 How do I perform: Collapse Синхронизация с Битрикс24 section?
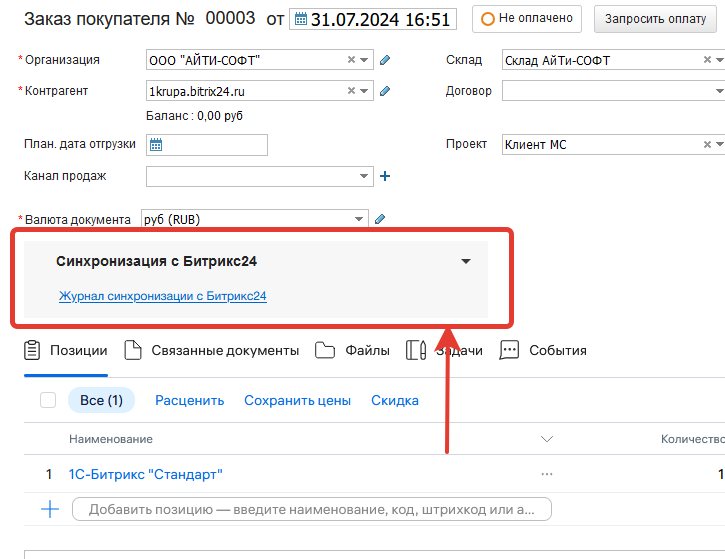pos(465,262)
